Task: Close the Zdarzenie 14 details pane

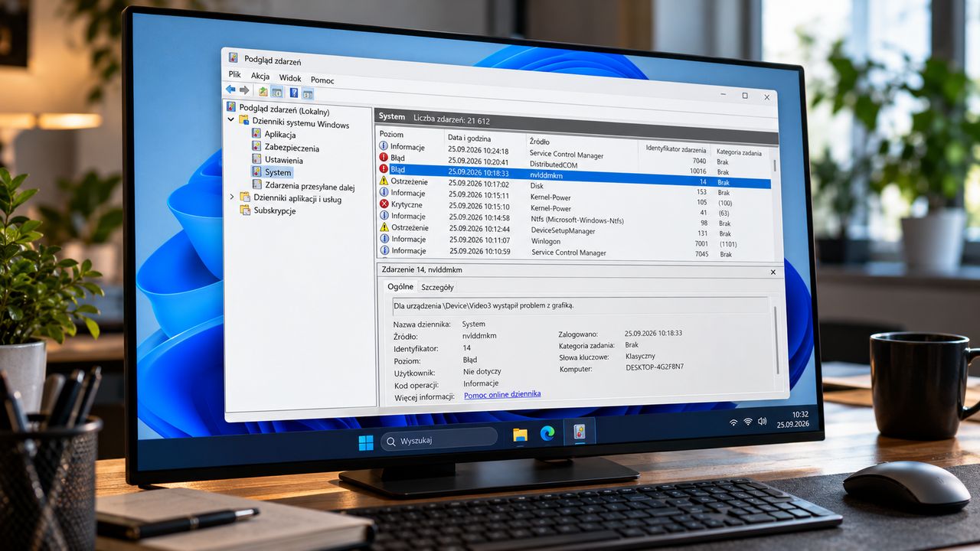Action: 773,272
